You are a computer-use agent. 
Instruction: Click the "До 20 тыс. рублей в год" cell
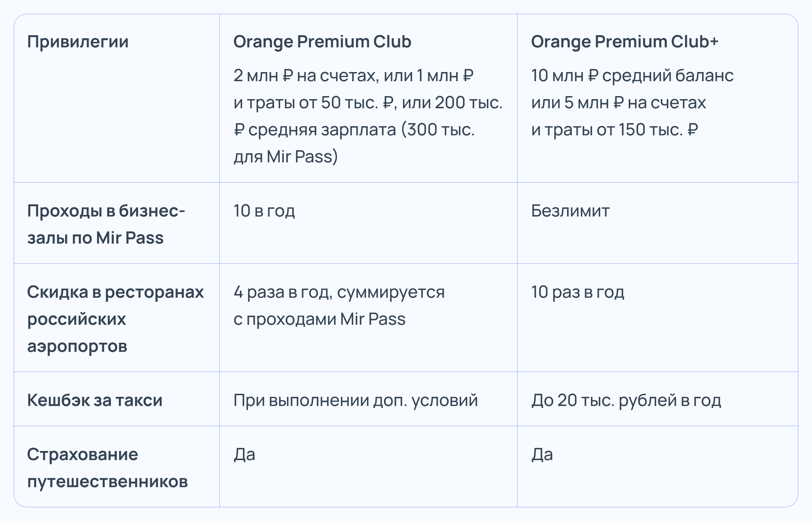coord(626,400)
